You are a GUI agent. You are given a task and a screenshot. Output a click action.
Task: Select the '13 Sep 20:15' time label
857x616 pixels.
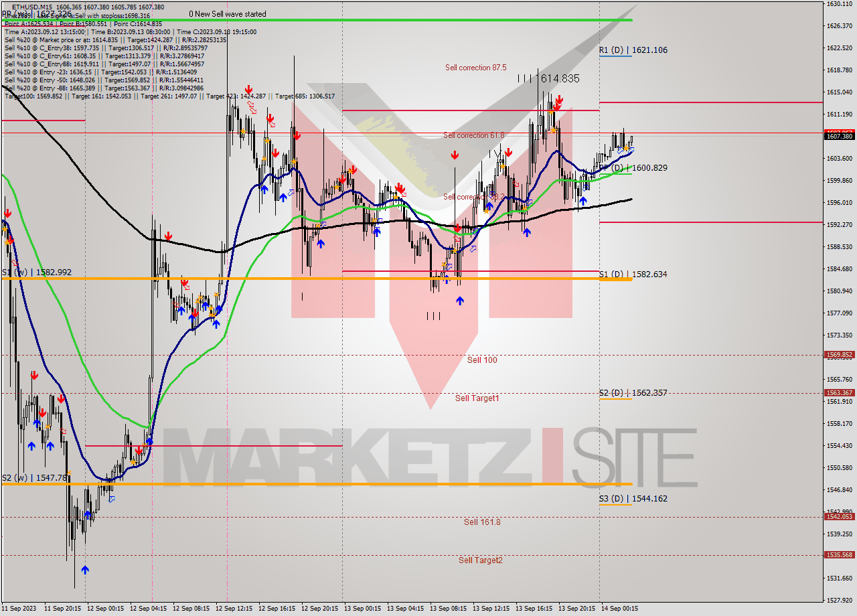click(577, 609)
